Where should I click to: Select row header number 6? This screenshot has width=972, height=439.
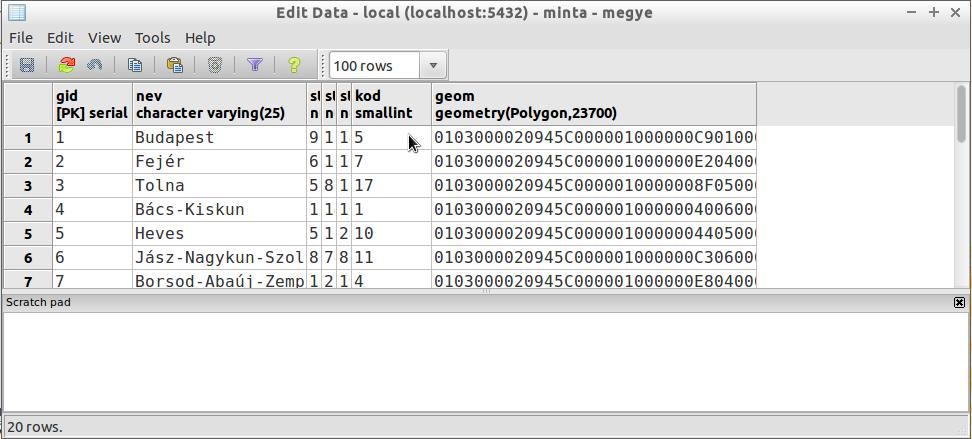point(28,258)
